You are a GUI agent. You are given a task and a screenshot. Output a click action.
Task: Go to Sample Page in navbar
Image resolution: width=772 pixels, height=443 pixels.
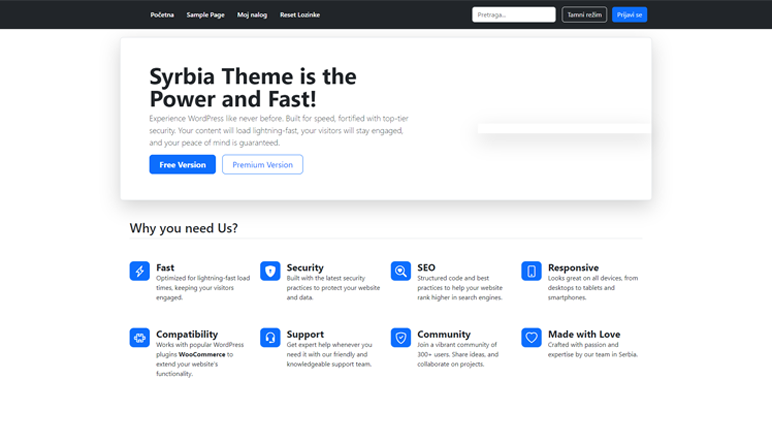205,15
